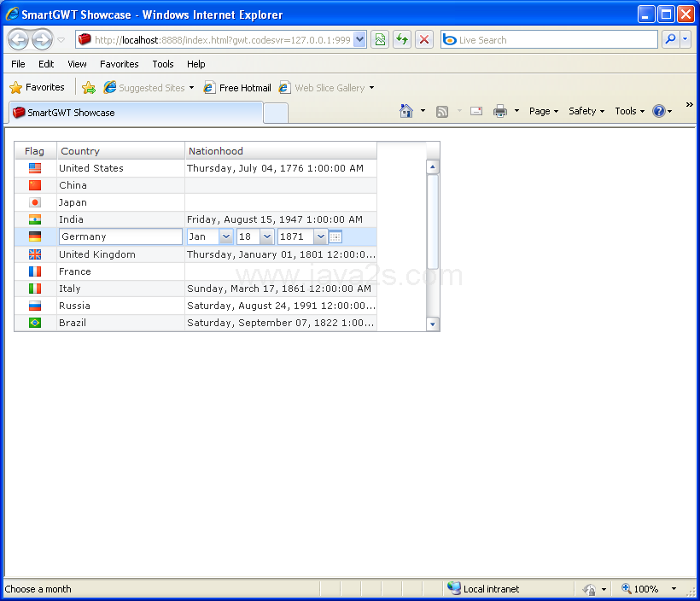700x601 pixels.
Task: Click the browser Forward arrow button
Action: coord(42,40)
